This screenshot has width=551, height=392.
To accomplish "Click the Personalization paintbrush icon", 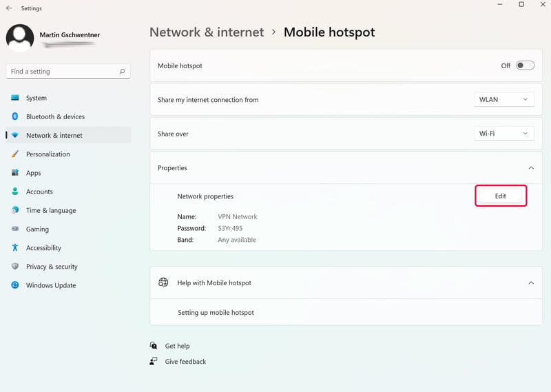I will [x=14, y=154].
